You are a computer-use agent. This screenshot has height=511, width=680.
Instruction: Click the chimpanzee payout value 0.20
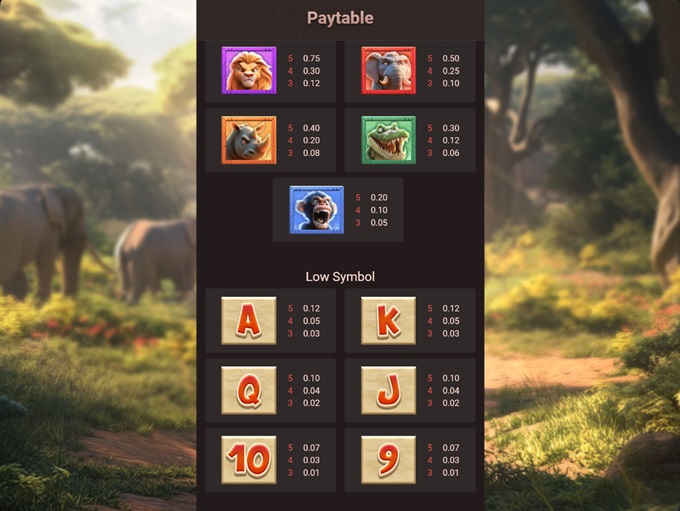pyautogui.click(x=379, y=197)
